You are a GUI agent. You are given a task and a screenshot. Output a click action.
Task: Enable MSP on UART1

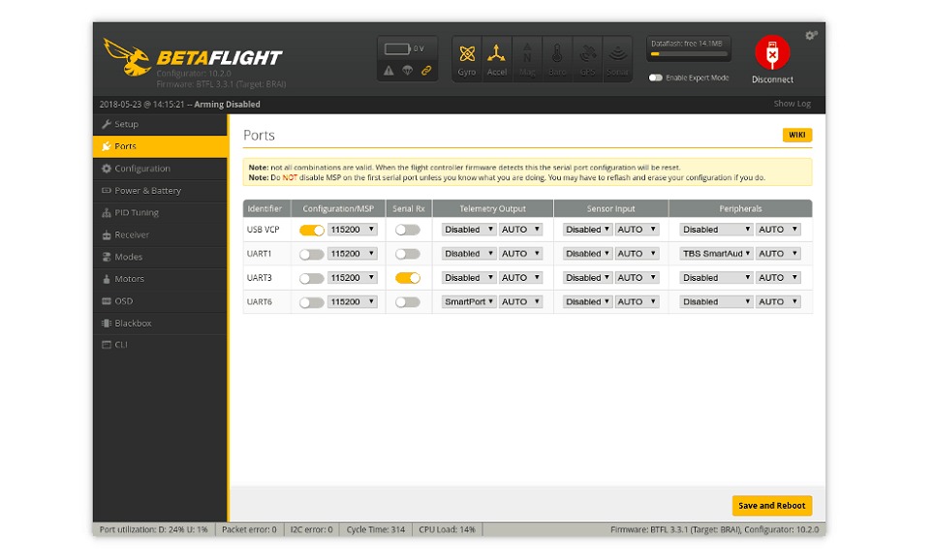click(x=311, y=254)
